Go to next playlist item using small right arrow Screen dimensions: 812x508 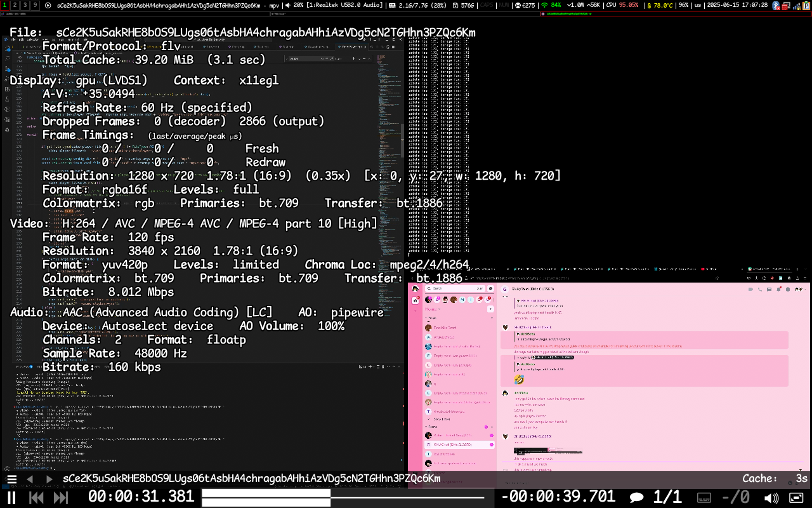(49, 479)
